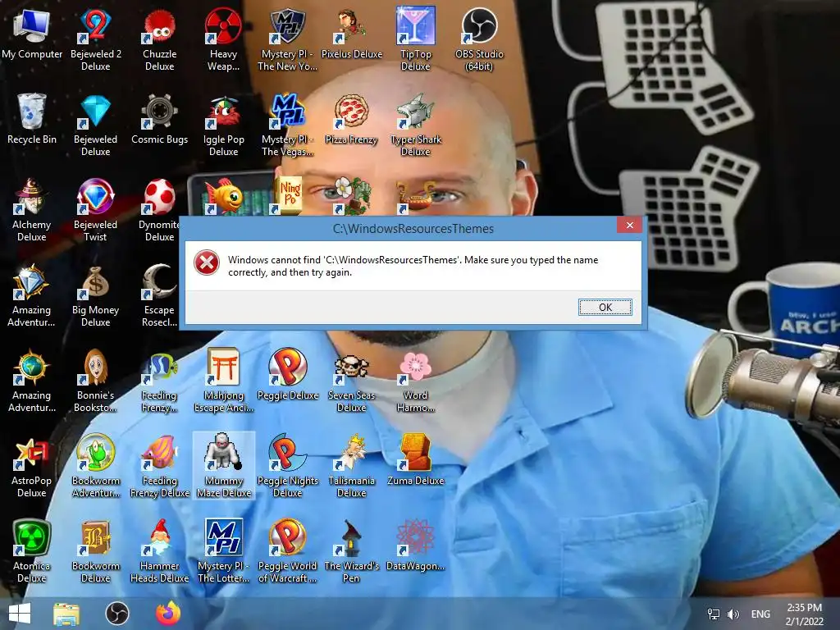Image resolution: width=840 pixels, height=630 pixels.
Task: Select the Feeding Frenzy Deluxe shortcut
Action: 160,466
